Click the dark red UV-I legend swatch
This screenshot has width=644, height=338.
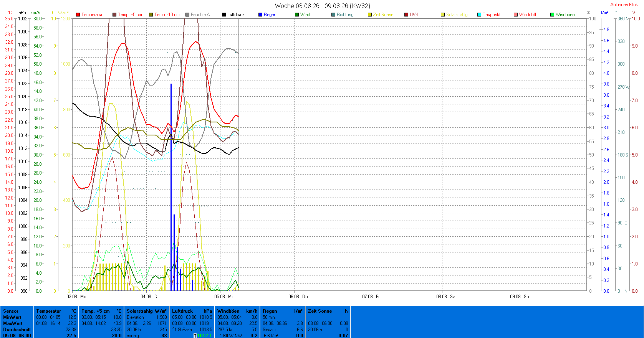(406, 15)
